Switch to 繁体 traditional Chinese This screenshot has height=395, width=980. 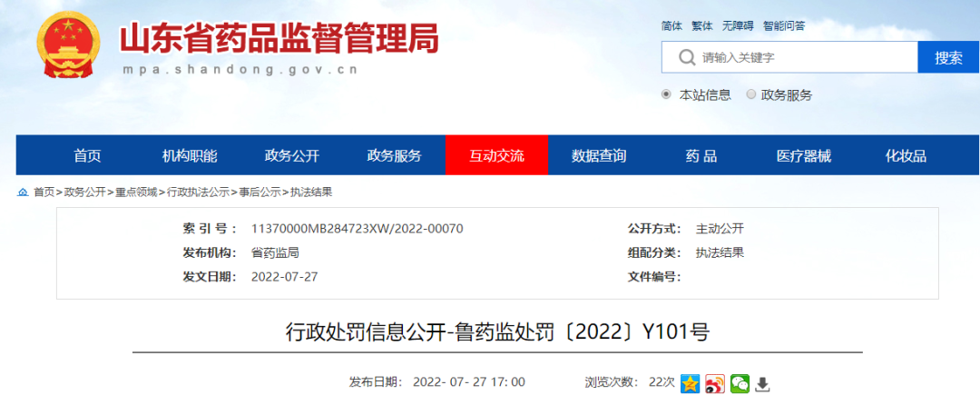point(702,25)
